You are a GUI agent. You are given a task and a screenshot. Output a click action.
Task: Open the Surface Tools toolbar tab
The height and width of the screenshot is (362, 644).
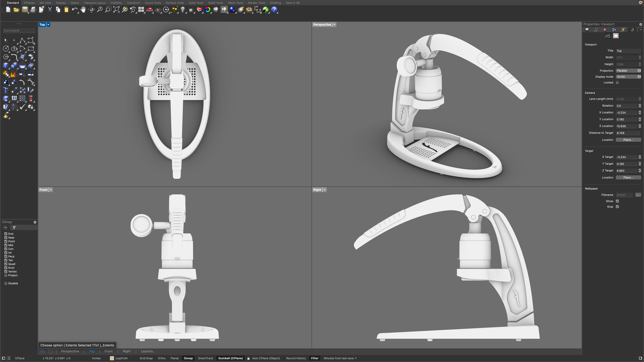(174, 3)
